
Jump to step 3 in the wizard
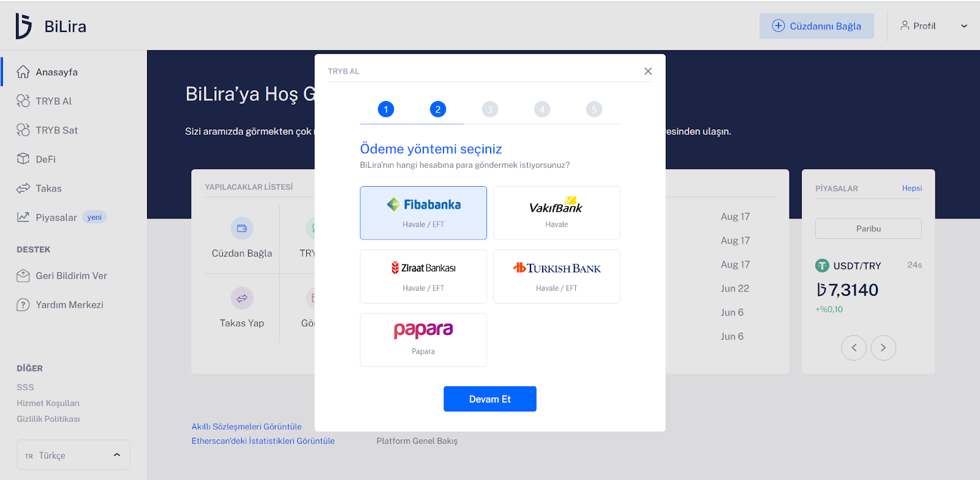(490, 110)
